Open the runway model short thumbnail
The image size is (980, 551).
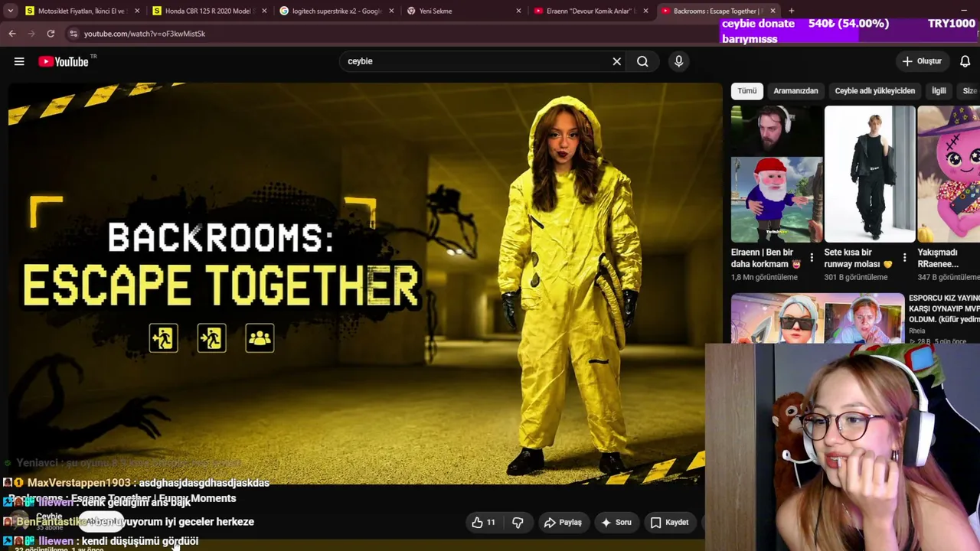coord(869,174)
